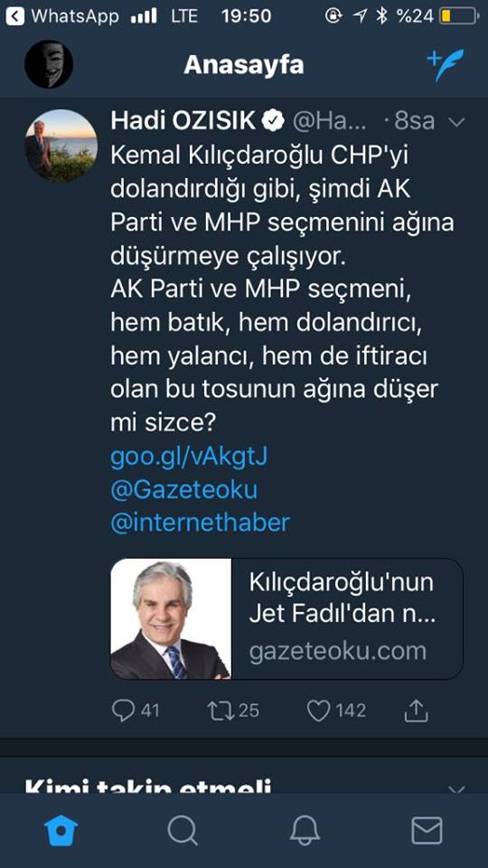Tap the Anasayfa header title
The height and width of the screenshot is (868, 488).
tap(244, 65)
